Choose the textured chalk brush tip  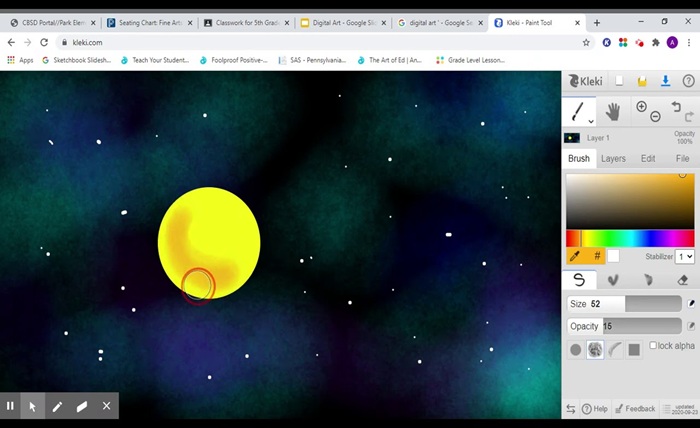tap(595, 349)
